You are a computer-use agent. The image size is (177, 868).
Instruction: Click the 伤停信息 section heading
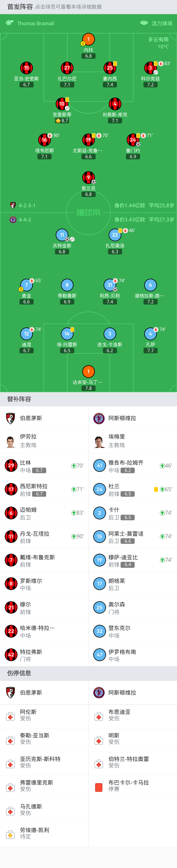coord(19,672)
